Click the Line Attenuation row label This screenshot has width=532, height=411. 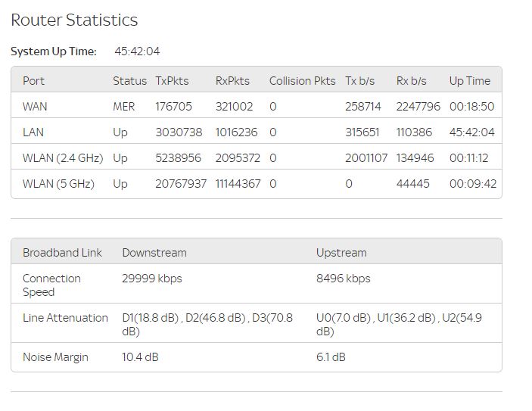[x=65, y=318]
